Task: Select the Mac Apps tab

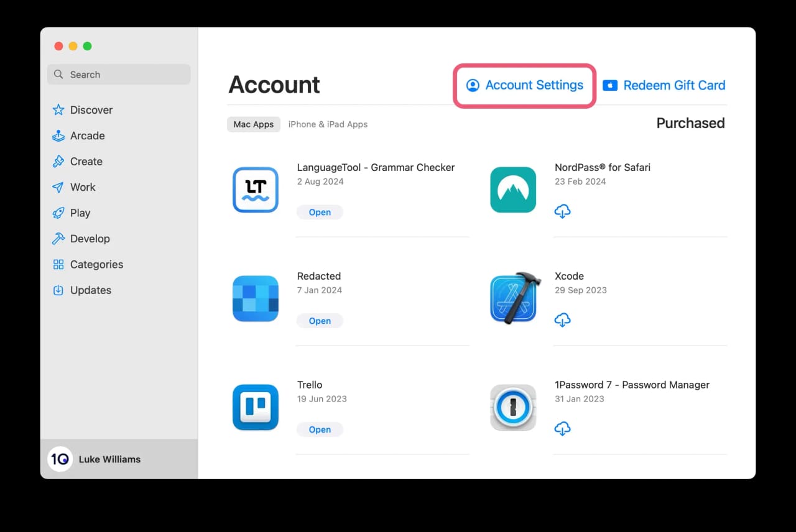Action: tap(253, 124)
